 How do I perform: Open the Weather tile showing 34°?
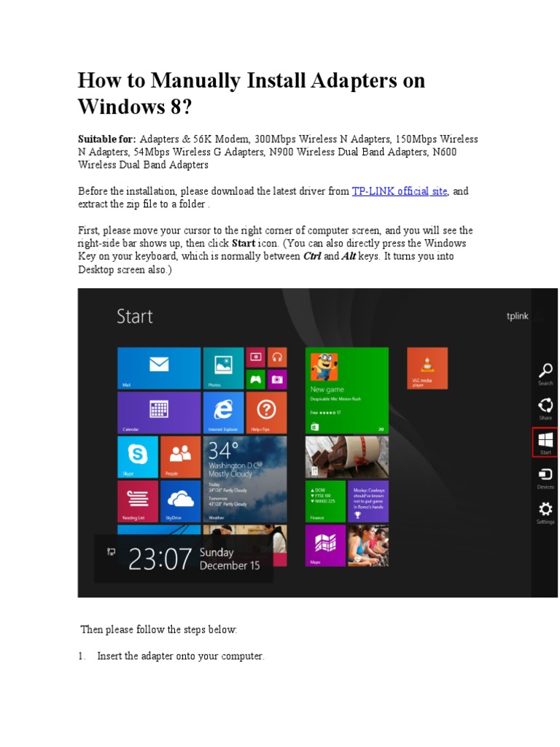coord(245,479)
